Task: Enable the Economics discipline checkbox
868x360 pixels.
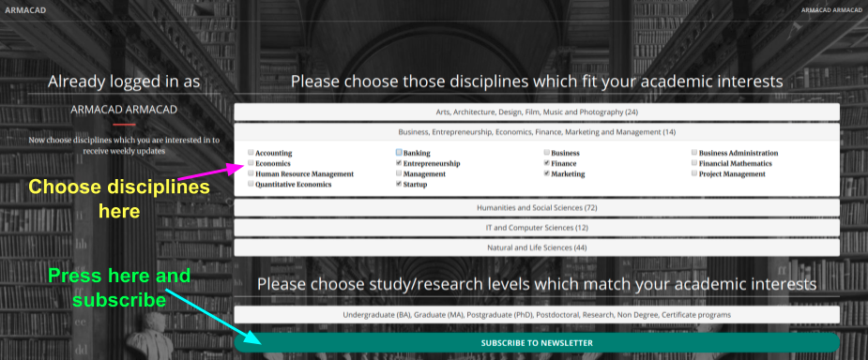Action: pyautogui.click(x=251, y=162)
